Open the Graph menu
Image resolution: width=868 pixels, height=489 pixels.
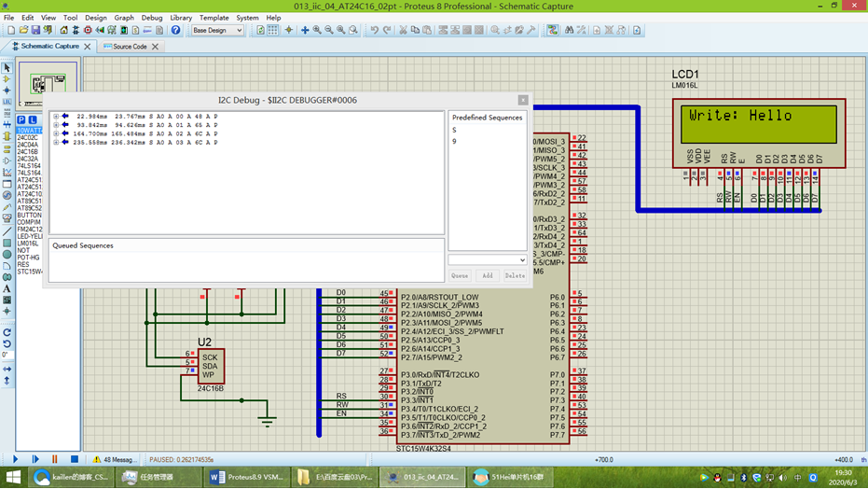(x=124, y=18)
